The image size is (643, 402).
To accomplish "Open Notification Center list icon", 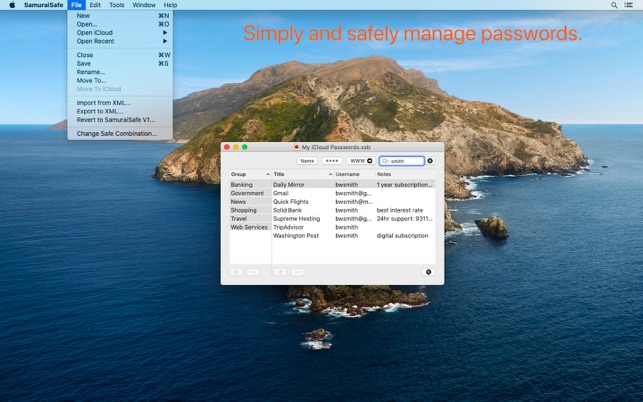I will (x=629, y=5).
